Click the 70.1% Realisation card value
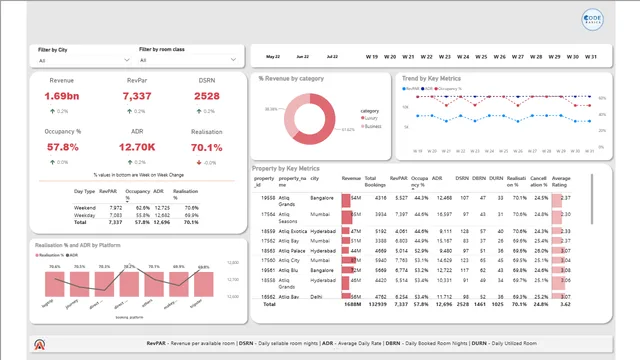640x360 pixels. [x=207, y=148]
